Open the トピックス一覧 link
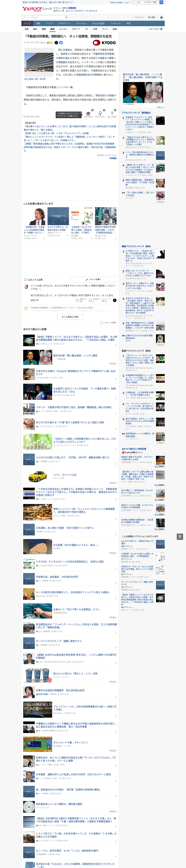186x868 pixels. coord(156,29)
